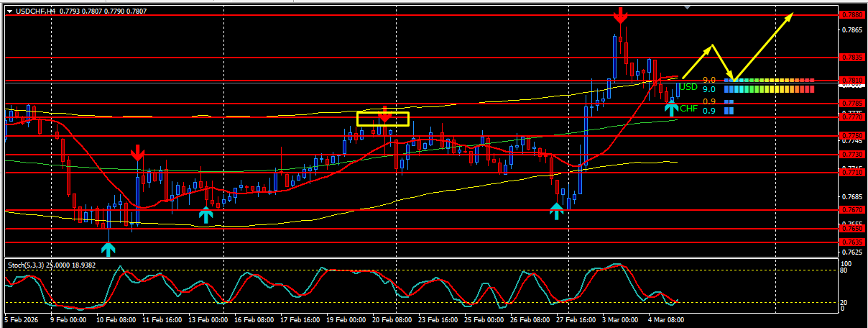Click the red down arrow inside the yellow rectangle

(384, 114)
